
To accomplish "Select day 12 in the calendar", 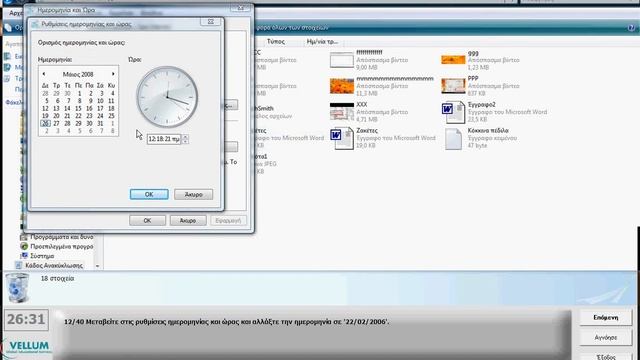I will [45, 109].
